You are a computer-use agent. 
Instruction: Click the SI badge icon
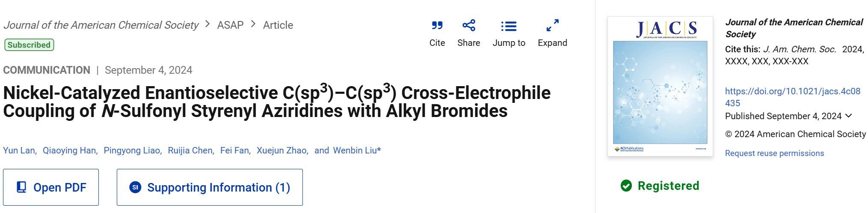tap(135, 187)
